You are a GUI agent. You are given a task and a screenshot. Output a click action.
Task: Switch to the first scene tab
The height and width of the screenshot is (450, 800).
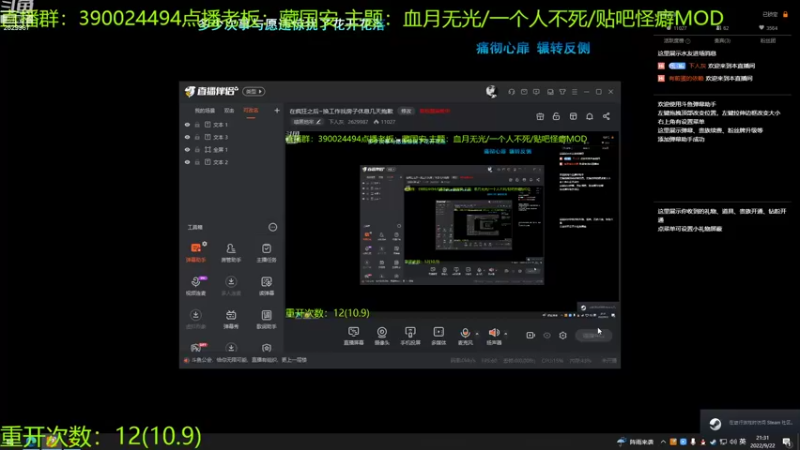coord(205,111)
